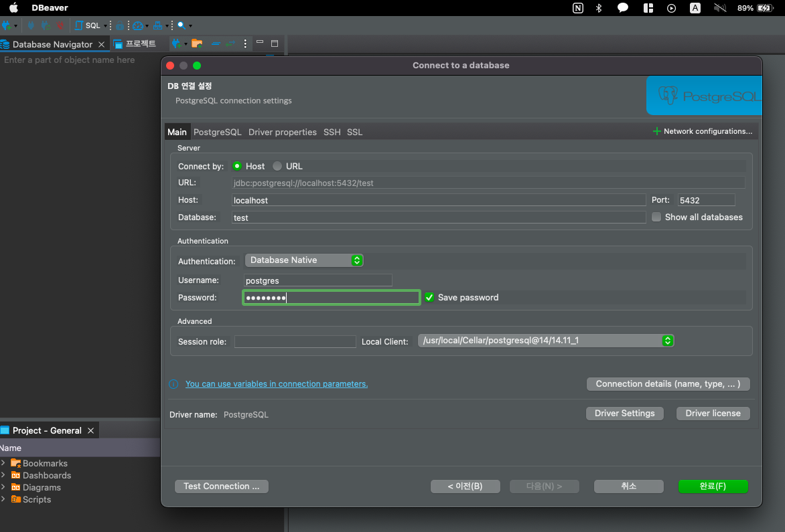Click the speech bubble icon in menu bar
Screen dimensions: 785x532
tap(623, 8)
